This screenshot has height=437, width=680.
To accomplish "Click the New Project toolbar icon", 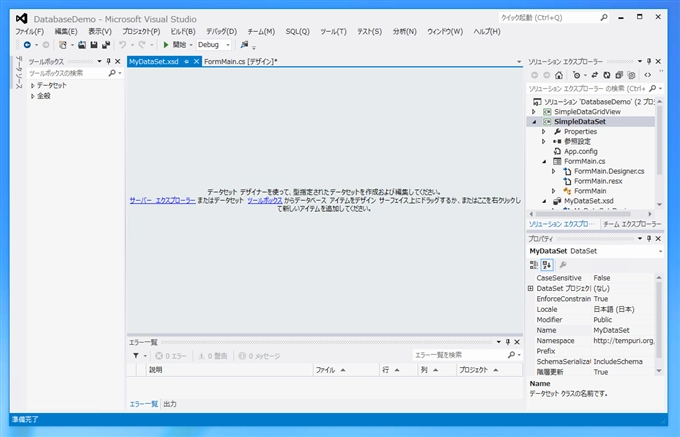I will point(63,45).
